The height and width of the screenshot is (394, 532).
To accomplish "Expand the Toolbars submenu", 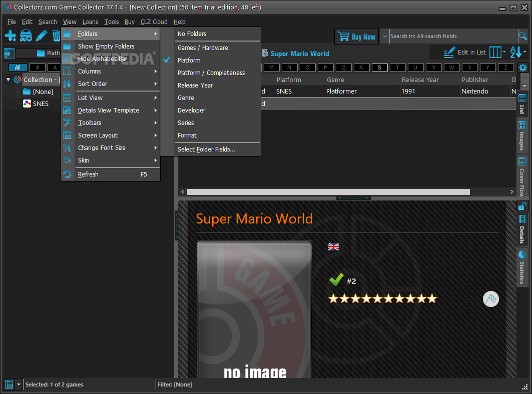I will pyautogui.click(x=110, y=122).
